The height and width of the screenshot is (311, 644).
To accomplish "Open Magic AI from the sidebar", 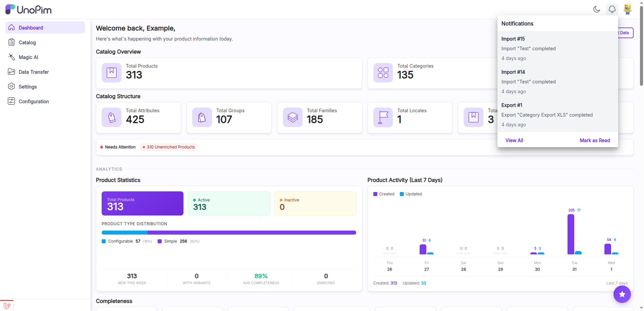I will [x=28, y=57].
